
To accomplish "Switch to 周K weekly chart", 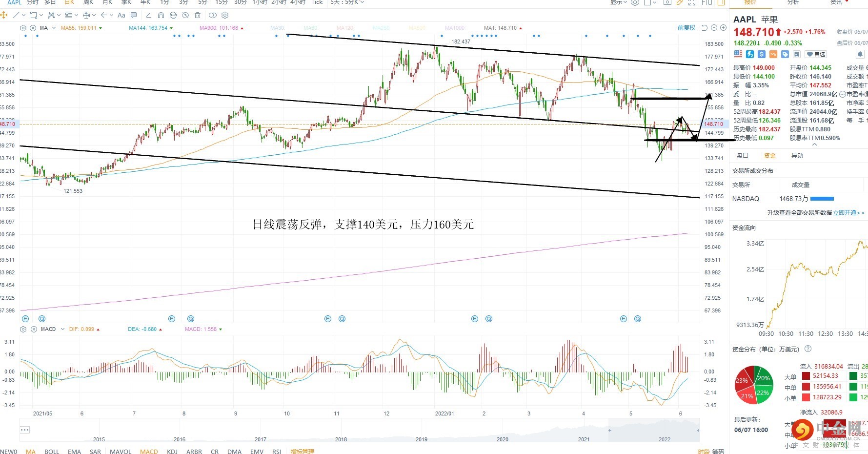I will point(88,2).
